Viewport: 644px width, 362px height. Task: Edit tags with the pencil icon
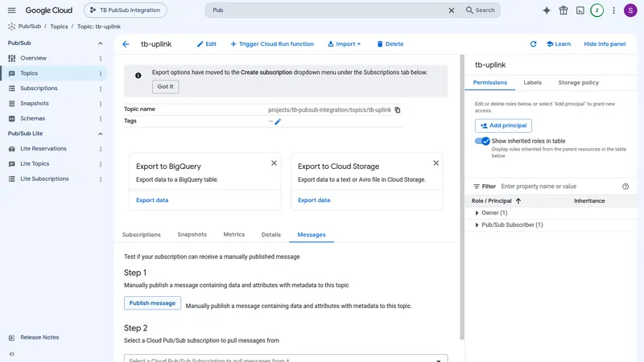[278, 121]
